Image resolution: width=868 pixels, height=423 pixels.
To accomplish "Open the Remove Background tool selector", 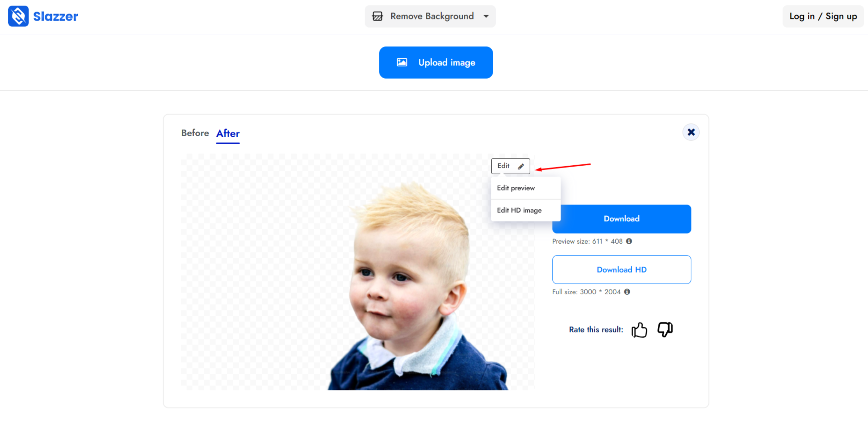I will click(x=432, y=16).
